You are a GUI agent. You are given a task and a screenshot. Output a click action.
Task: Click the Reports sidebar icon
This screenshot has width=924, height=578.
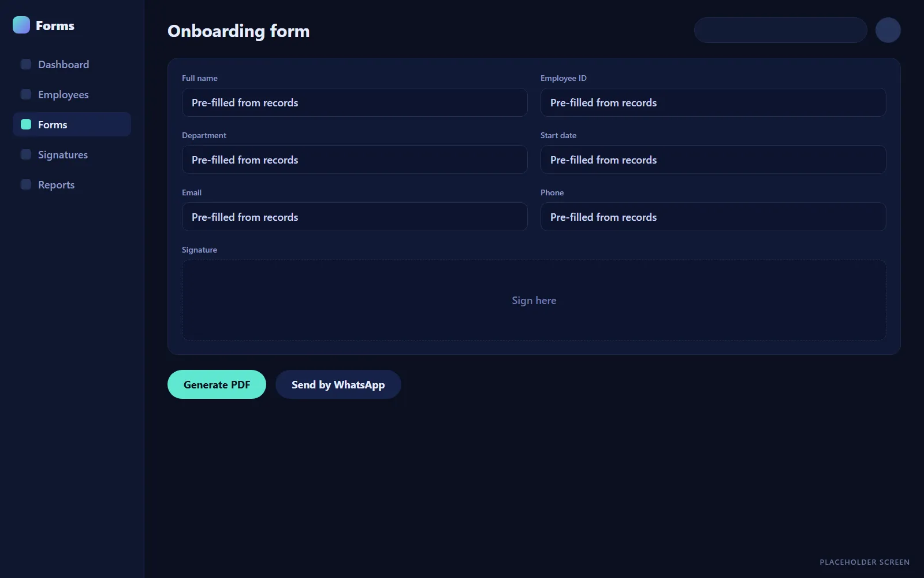[26, 184]
